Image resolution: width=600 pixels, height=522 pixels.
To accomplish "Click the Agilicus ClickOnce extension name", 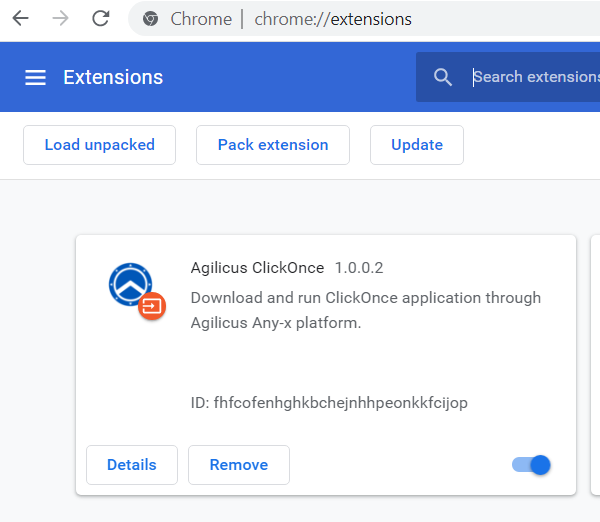I will coord(258,268).
